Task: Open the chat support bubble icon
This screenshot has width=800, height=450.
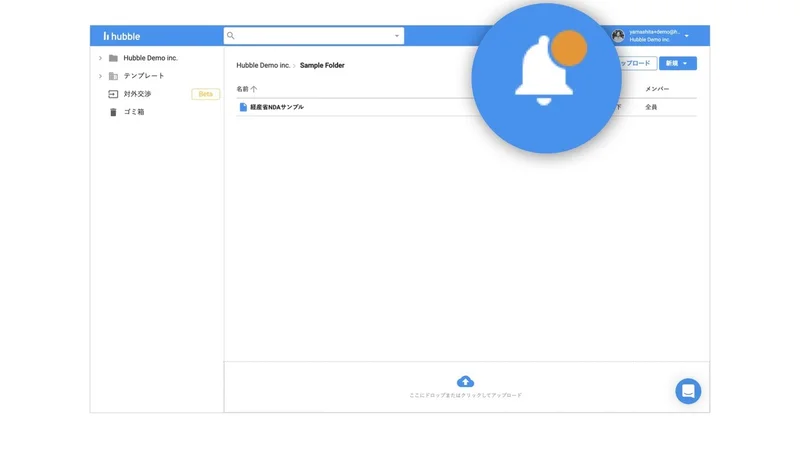Action: 688,391
